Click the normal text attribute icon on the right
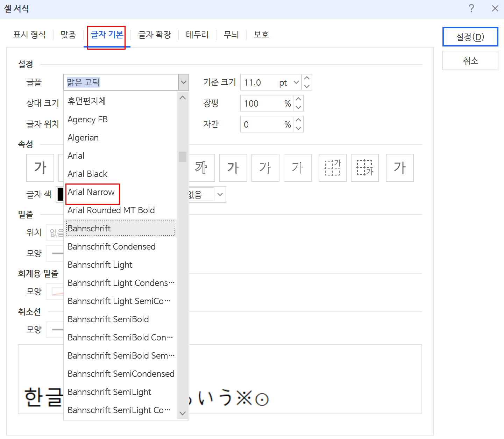 click(x=400, y=168)
